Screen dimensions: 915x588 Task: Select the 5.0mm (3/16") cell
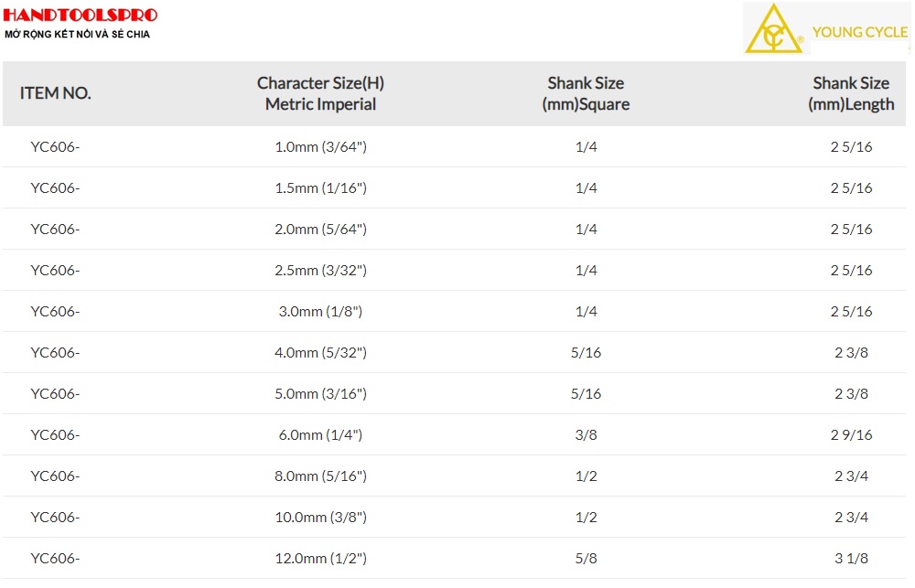[320, 394]
